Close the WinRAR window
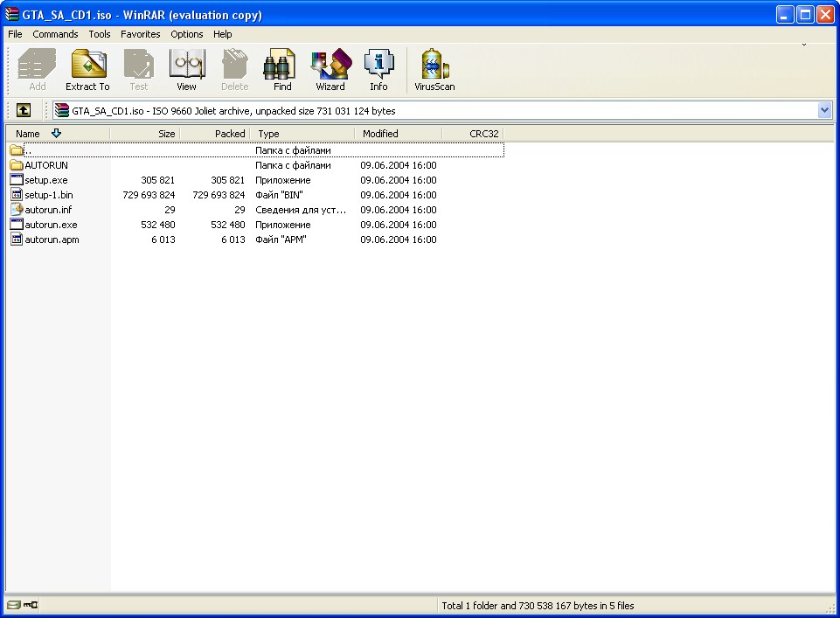The image size is (840, 618). click(x=825, y=15)
